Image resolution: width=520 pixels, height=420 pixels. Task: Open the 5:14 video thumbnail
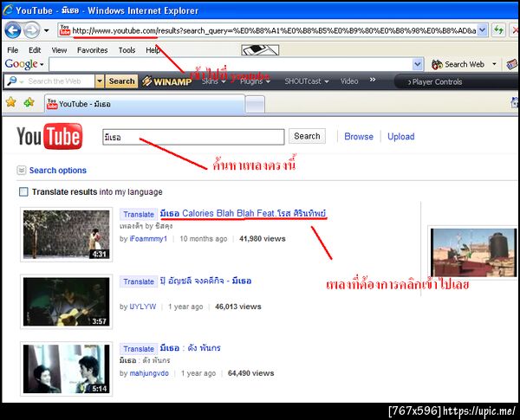click(x=67, y=369)
